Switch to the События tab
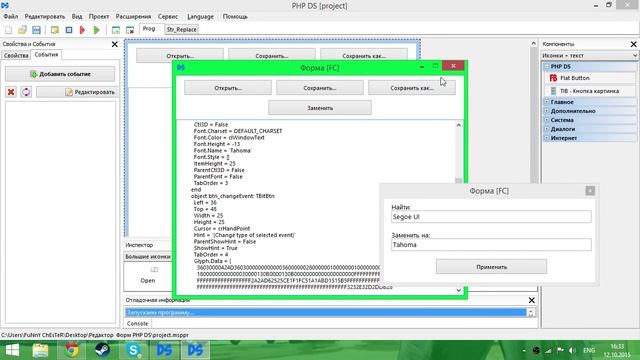This screenshot has width=640, height=360. tap(46, 55)
